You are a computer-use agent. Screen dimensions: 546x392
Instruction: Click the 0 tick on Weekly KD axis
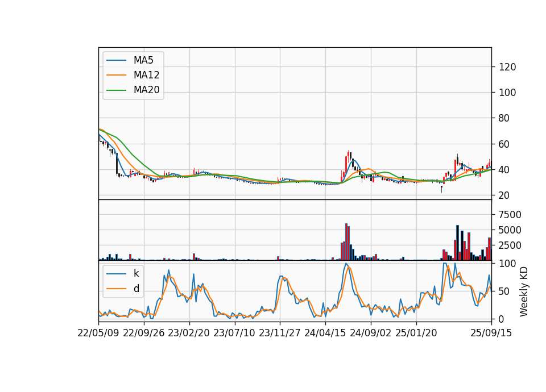(502, 319)
